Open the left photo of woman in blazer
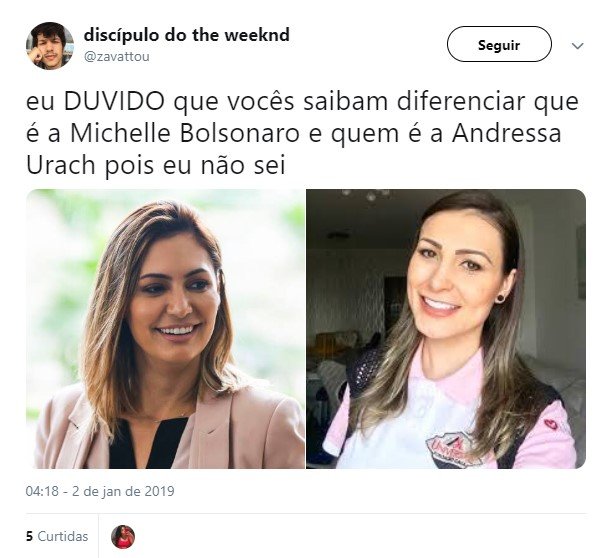 (165, 329)
